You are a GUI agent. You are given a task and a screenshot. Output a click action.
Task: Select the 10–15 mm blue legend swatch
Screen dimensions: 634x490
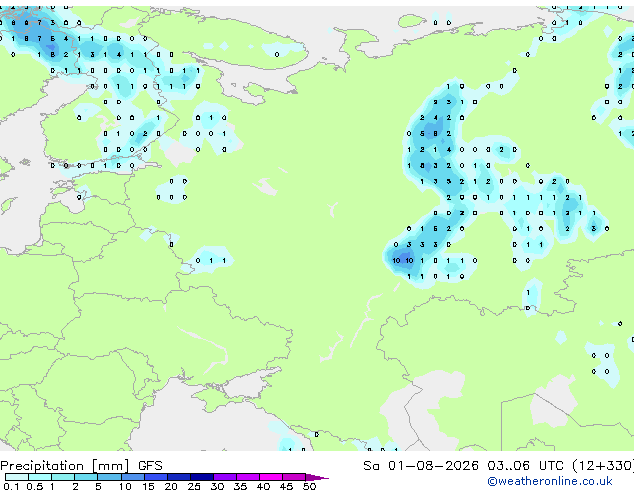[x=133, y=477]
